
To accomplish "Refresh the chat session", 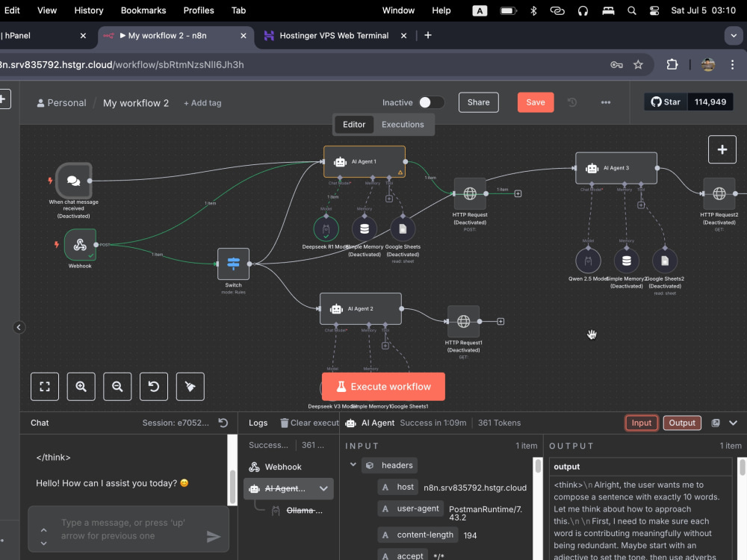I will pos(223,423).
